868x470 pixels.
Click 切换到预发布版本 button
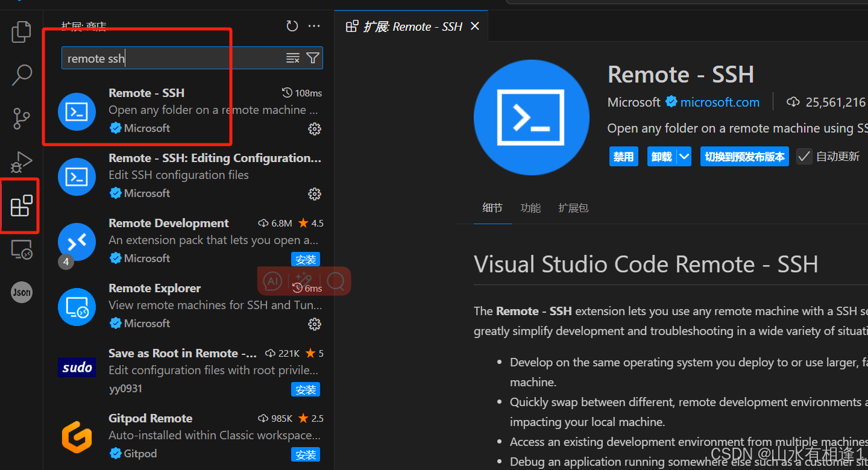744,157
